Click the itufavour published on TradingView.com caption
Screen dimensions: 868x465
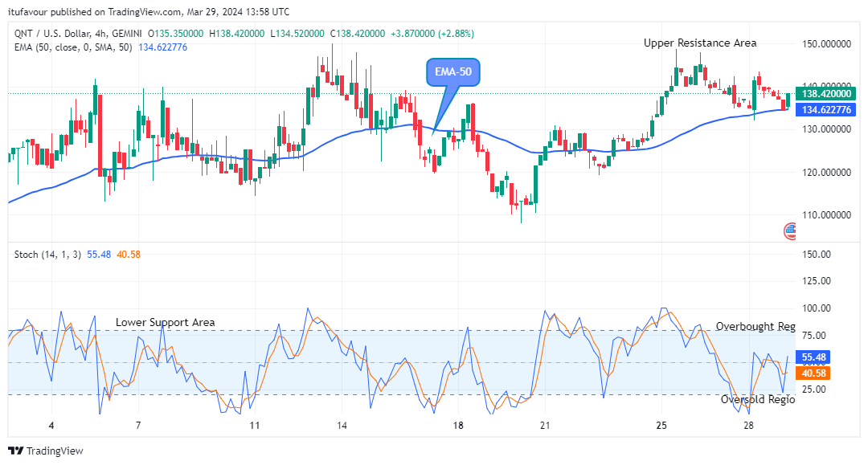(149, 11)
